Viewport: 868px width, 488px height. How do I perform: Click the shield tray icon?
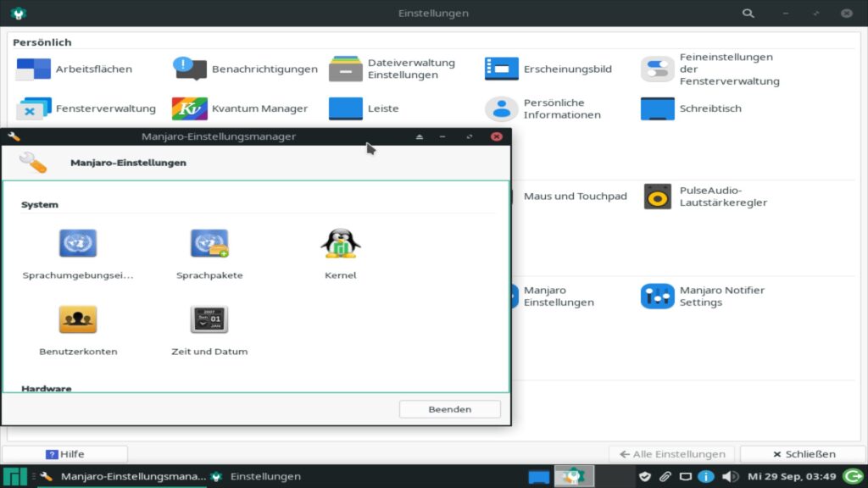pyautogui.click(x=645, y=476)
